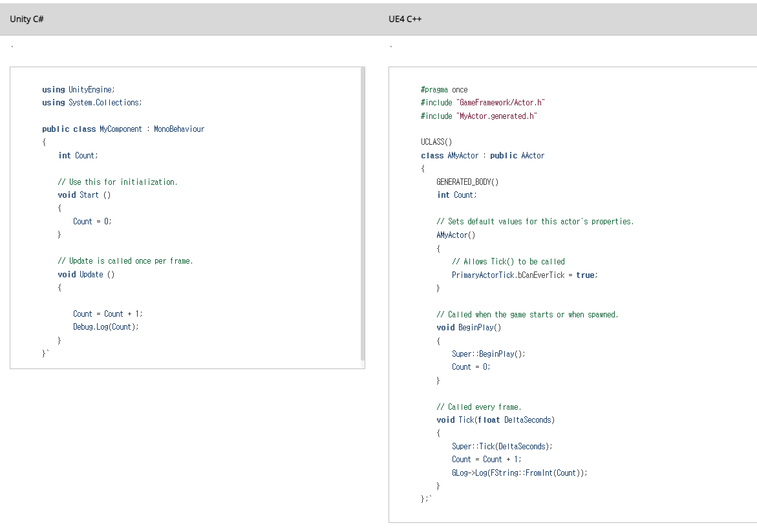Click 'GLog->Log(FString::FromInt(Count));' line
Screen dimensions: 757x532
(520, 473)
